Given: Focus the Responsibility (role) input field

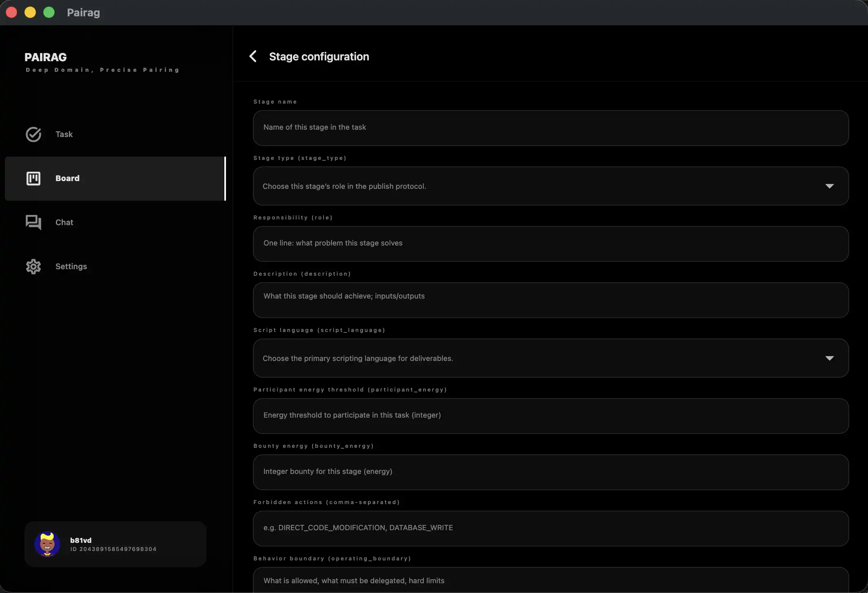Looking at the screenshot, I should click(x=551, y=243).
